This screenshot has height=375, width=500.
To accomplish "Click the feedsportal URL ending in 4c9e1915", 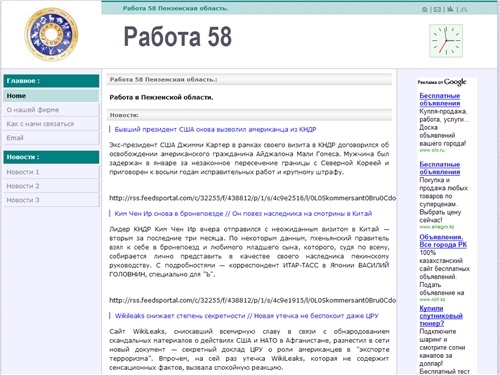I will tap(252, 300).
